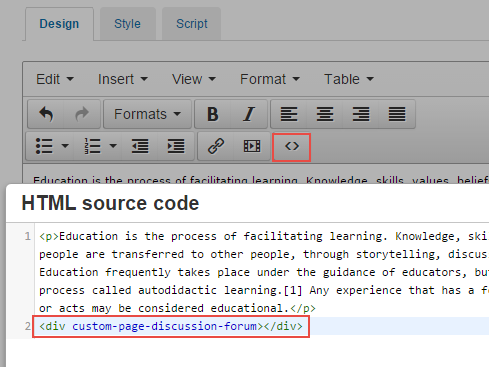Align text center
Image resolution: width=489 pixels, height=367 pixels.
(325, 114)
